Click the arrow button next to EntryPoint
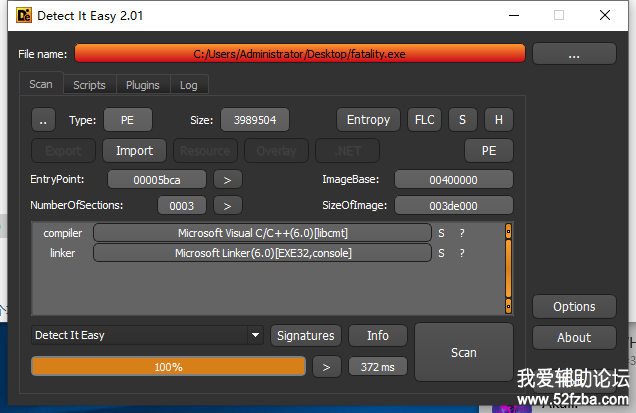 click(x=228, y=180)
